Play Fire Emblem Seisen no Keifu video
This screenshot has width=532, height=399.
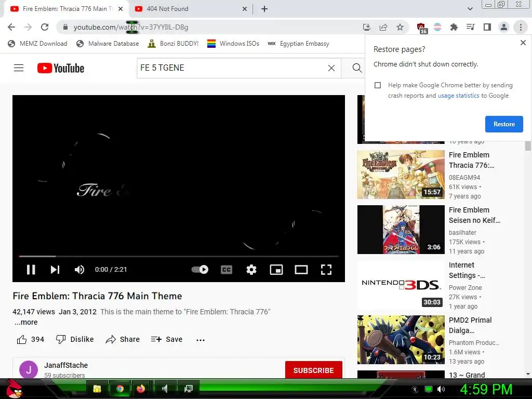pos(401,229)
